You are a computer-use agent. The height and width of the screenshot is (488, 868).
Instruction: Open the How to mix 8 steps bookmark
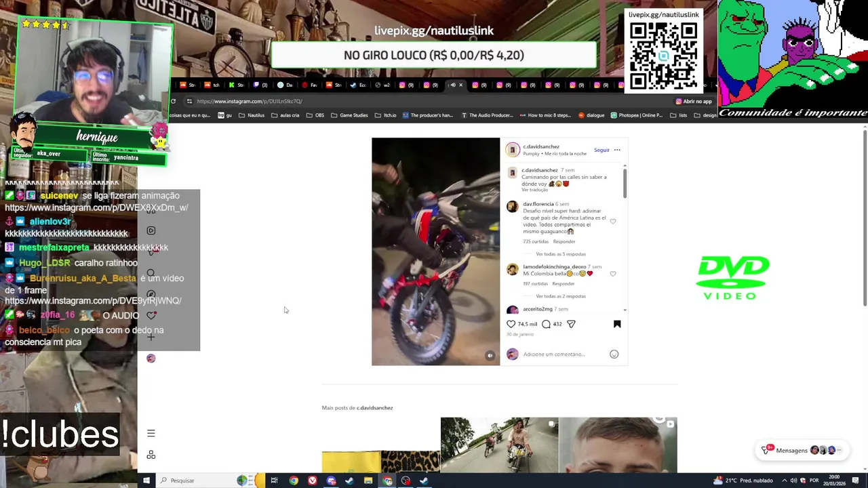pyautogui.click(x=545, y=115)
